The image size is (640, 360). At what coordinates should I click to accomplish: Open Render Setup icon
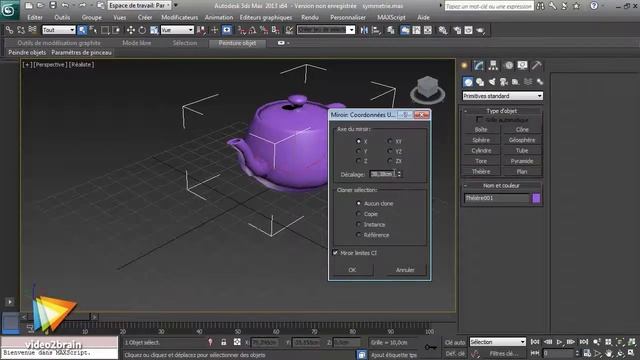pos(457,30)
